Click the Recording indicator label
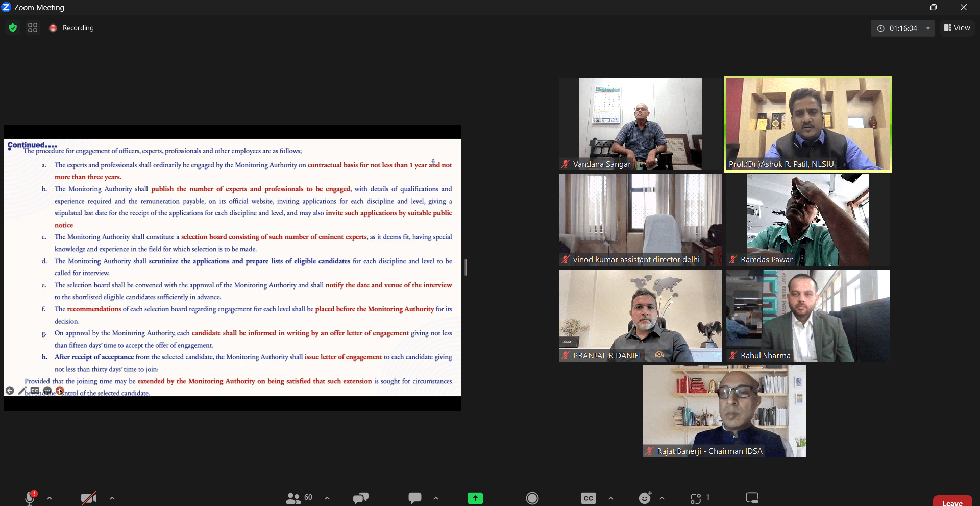The image size is (980, 506). 78,28
